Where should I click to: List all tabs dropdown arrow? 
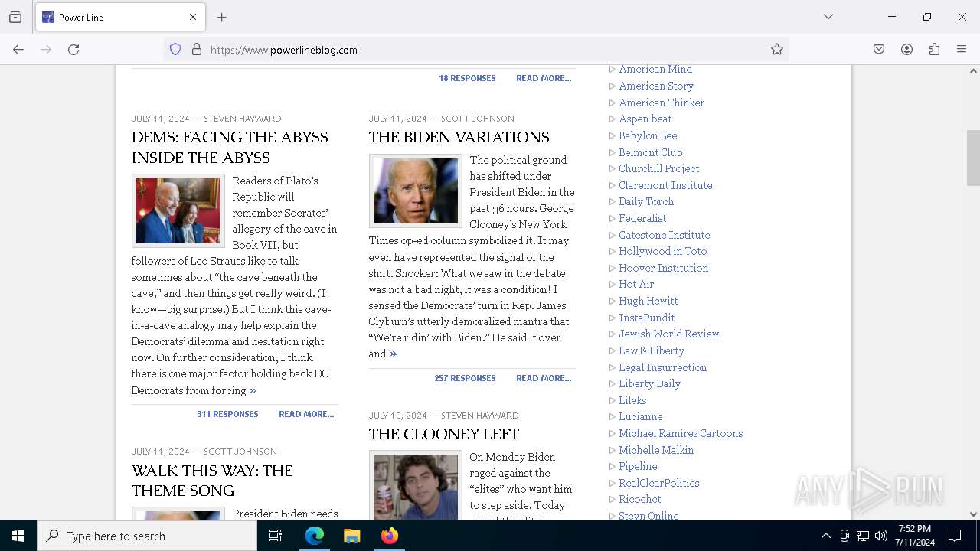tap(828, 17)
